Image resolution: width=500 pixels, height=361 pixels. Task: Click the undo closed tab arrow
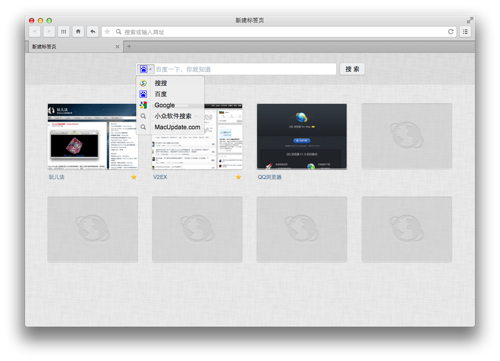(x=93, y=32)
